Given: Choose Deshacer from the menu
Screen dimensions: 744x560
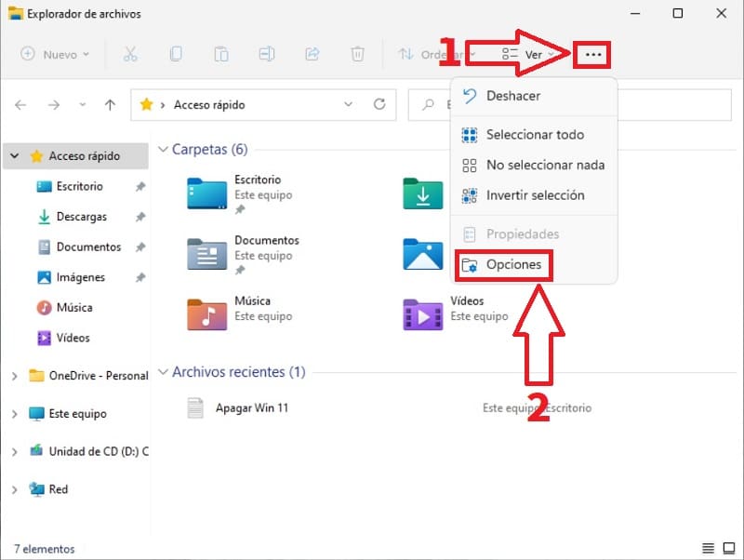Looking at the screenshot, I should coord(534,97).
